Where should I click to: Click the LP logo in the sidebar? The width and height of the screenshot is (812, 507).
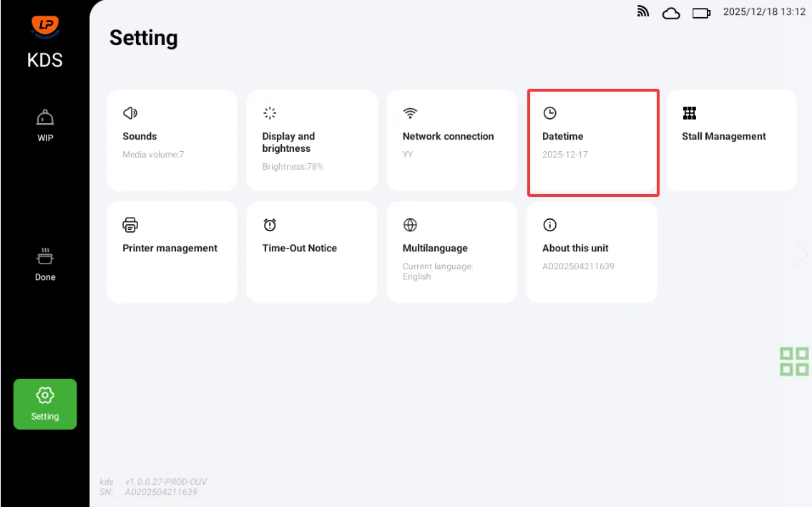[x=45, y=26]
